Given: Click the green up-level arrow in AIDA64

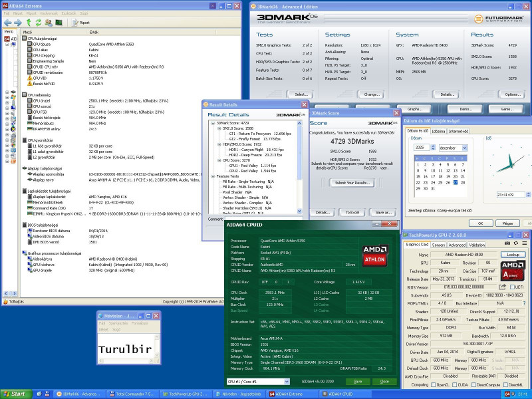Looking at the screenshot, I should pos(29,23).
